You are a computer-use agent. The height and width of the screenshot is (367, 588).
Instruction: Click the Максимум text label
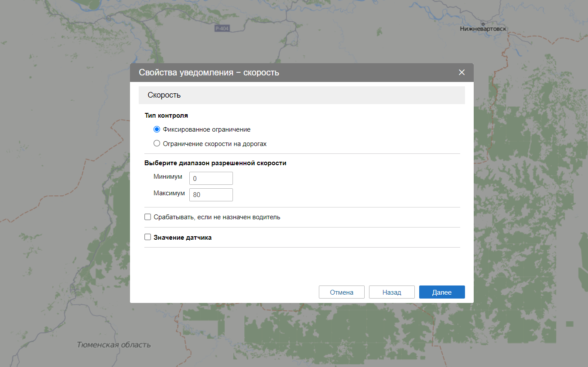tap(169, 193)
